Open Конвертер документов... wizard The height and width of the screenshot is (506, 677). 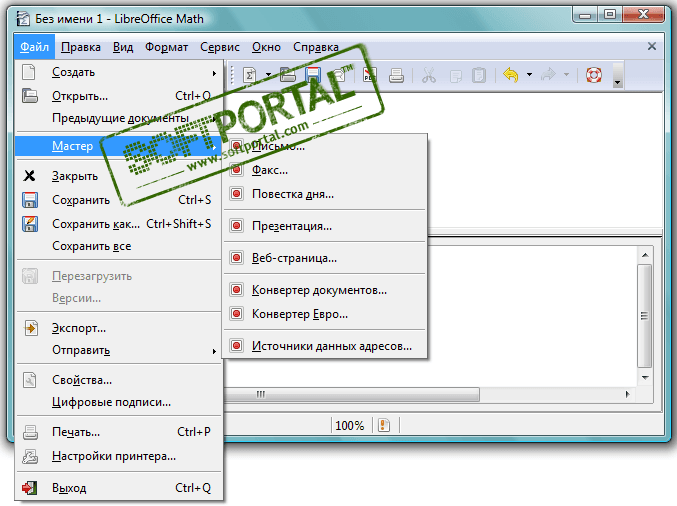point(325,290)
